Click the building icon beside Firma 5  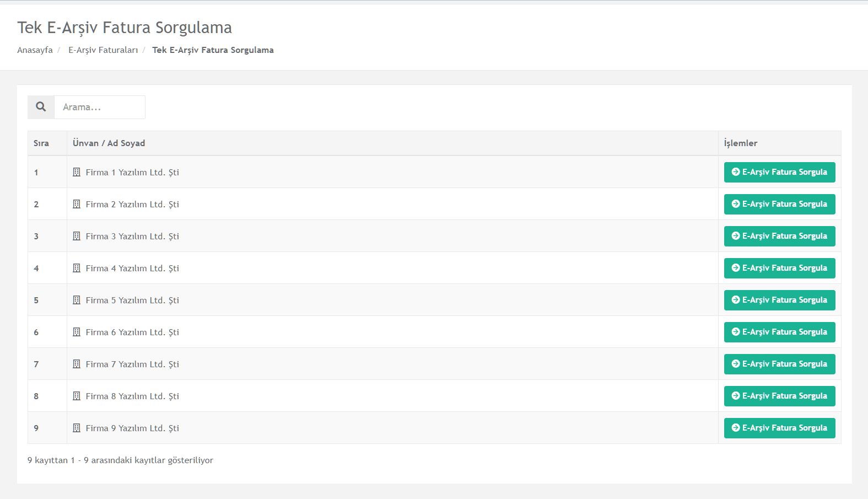77,300
